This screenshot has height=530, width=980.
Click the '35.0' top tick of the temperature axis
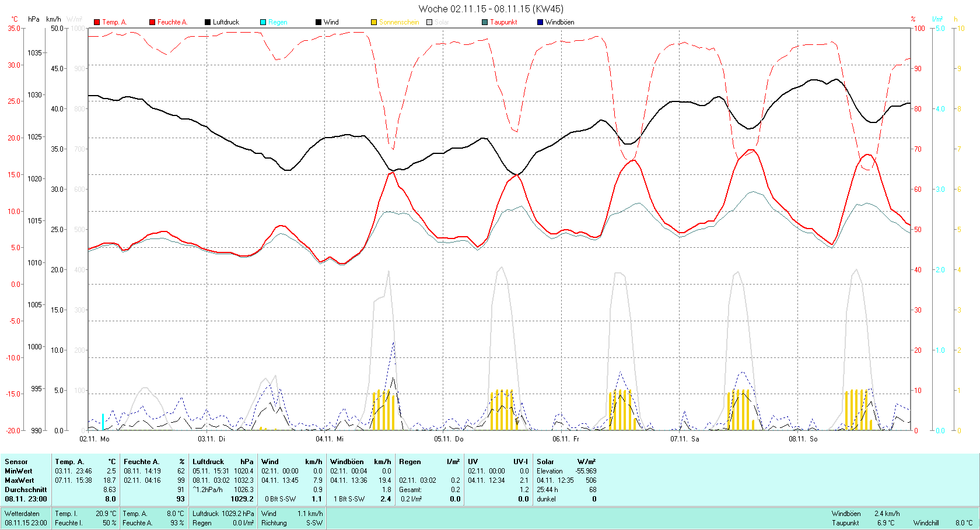[13, 28]
